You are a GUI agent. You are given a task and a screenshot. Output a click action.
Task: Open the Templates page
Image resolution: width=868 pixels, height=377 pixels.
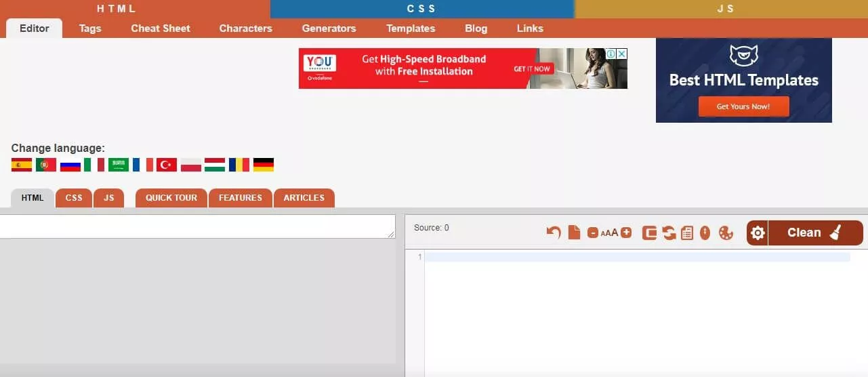411,28
